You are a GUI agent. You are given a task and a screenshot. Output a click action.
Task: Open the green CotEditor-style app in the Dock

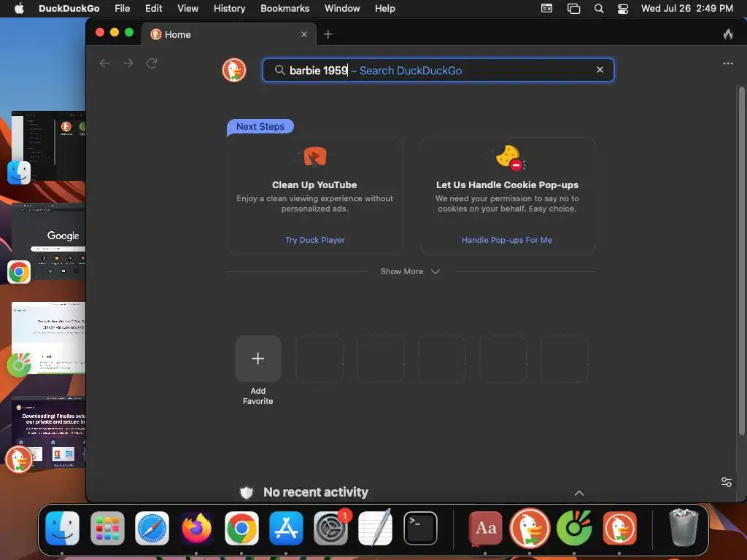click(575, 528)
